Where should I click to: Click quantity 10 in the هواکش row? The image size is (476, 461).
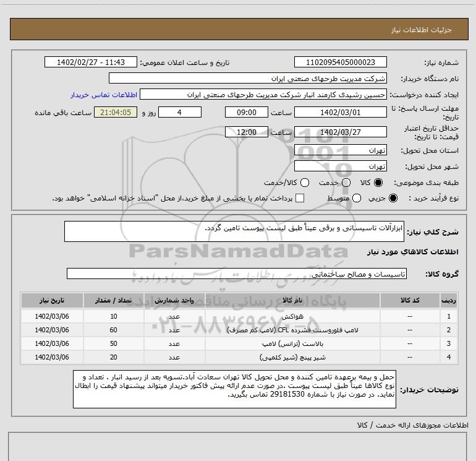pos(114,316)
